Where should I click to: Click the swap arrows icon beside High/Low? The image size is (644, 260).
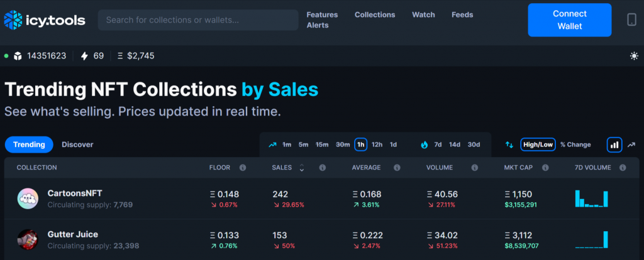[509, 145]
